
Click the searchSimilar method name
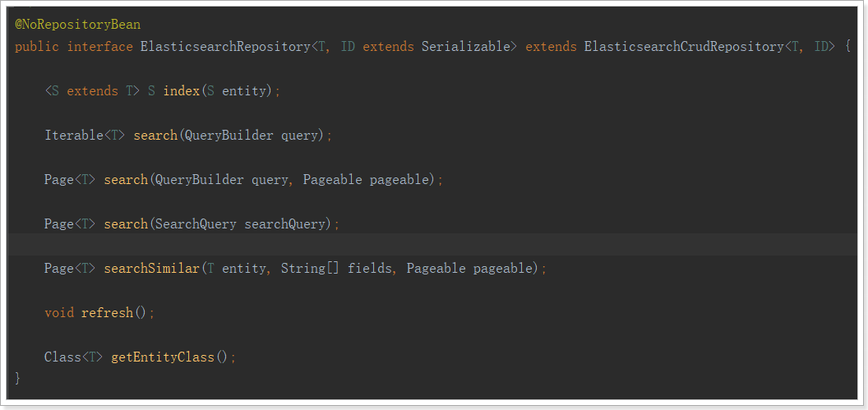[x=151, y=269]
